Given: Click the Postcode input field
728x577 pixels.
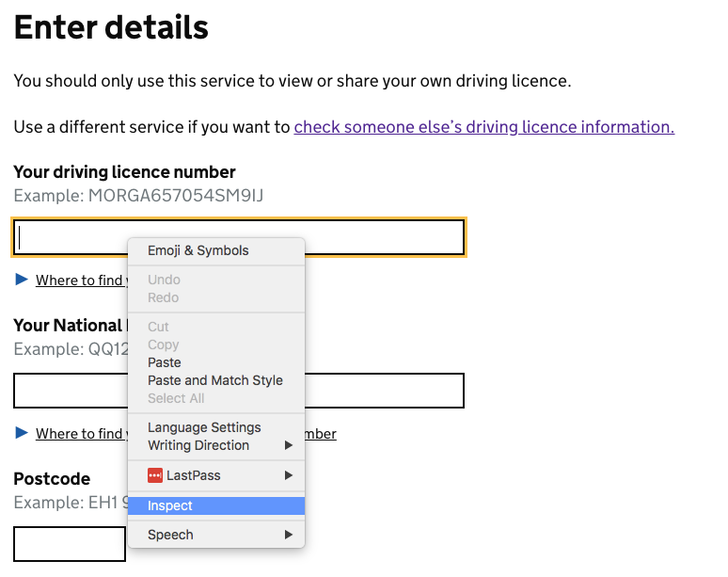Looking at the screenshot, I should pyautogui.click(x=70, y=544).
